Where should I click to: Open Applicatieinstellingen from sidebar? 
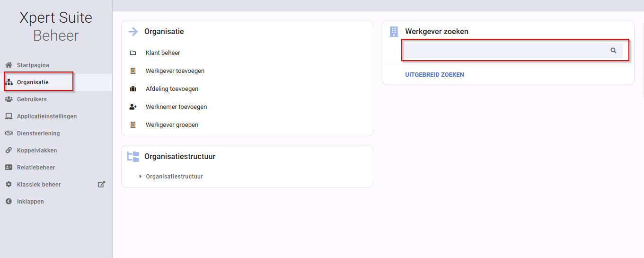coord(56,116)
